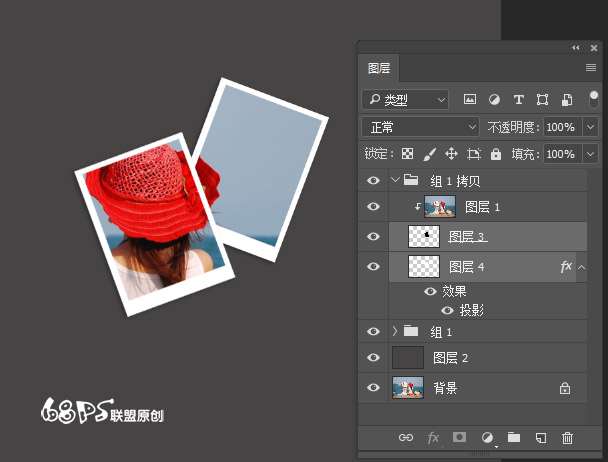Screen dimensions: 608x462
Task: Open the 不透明度 opacity slider dropdown
Action: [x=589, y=127]
